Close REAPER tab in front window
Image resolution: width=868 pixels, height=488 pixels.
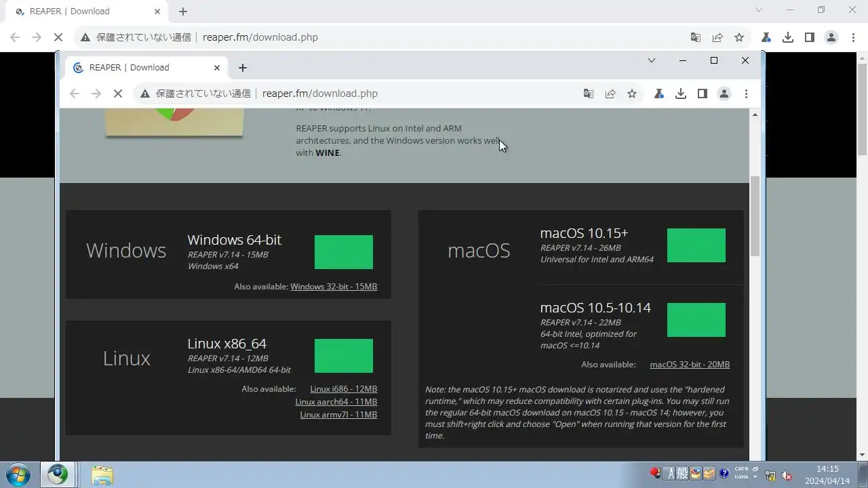pos(217,68)
